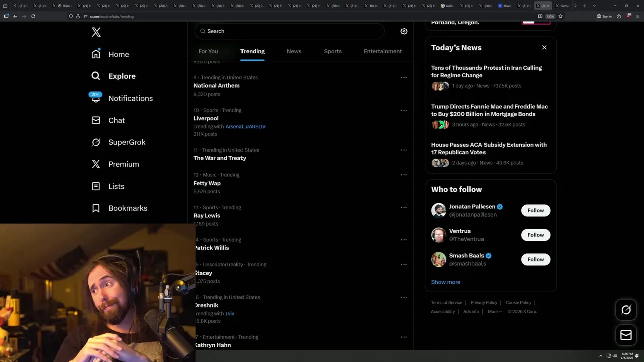644x362 pixels.
Task: Open the Privacy Policy link
Action: pyautogui.click(x=484, y=303)
